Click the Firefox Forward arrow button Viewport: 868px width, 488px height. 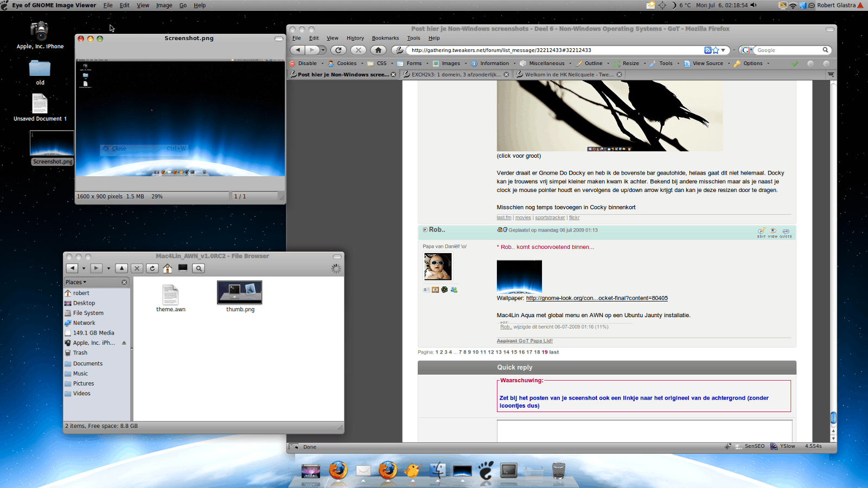click(x=312, y=50)
